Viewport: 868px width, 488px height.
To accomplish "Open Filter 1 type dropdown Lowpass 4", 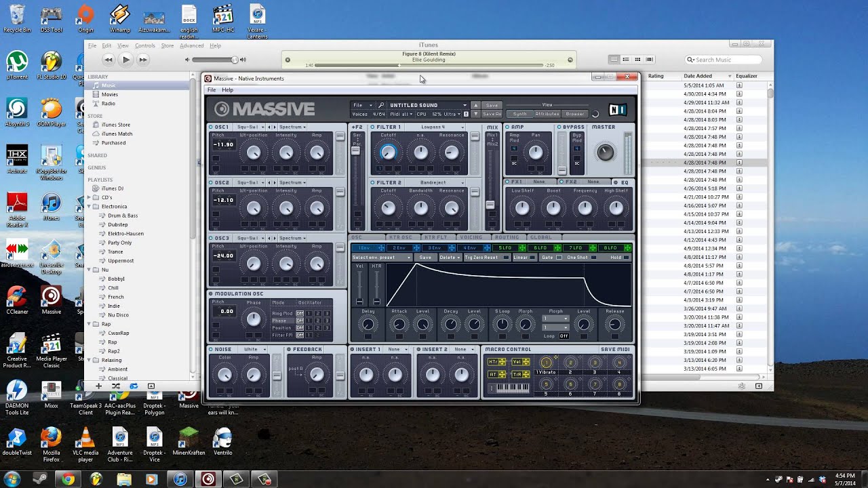I will pos(441,127).
